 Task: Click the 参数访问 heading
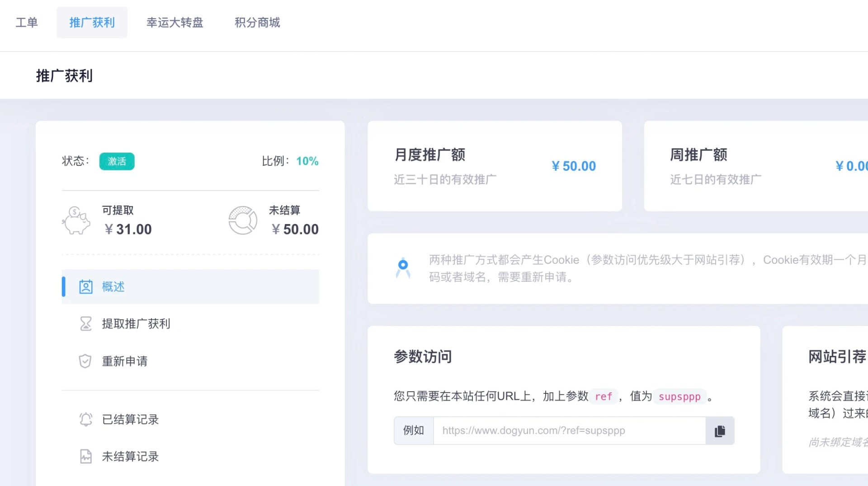pos(423,357)
